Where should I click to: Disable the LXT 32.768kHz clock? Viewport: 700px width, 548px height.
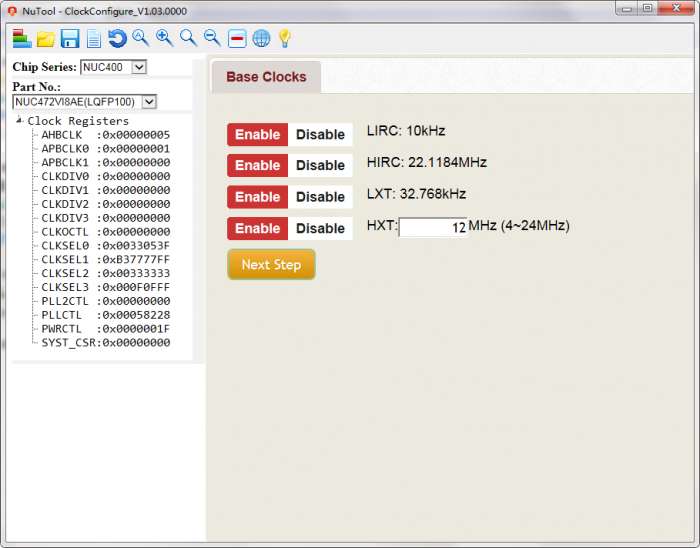pos(320,197)
